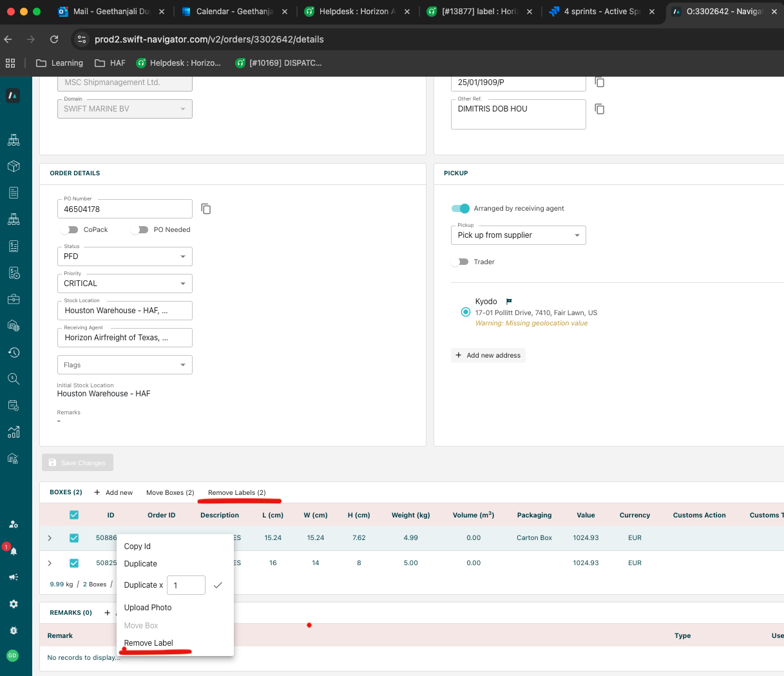
Task: Open the Receiving Agent field Horizon Airfreight
Action: (125, 338)
